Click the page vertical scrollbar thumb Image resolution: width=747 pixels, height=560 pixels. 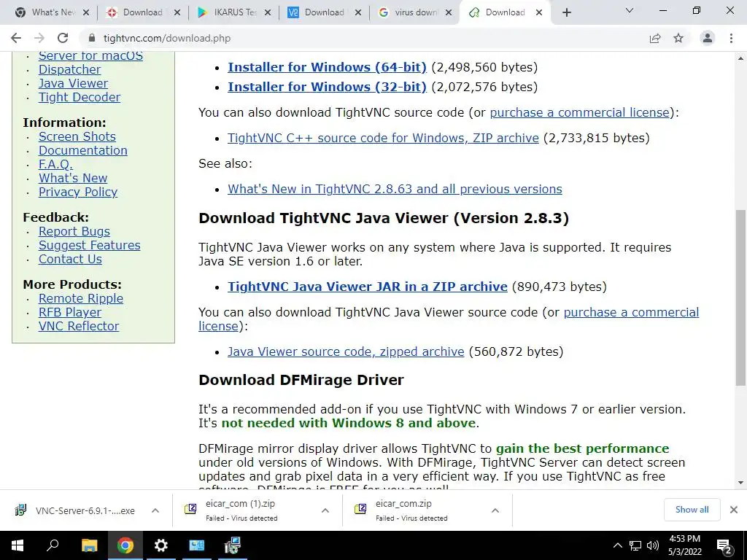(x=740, y=297)
